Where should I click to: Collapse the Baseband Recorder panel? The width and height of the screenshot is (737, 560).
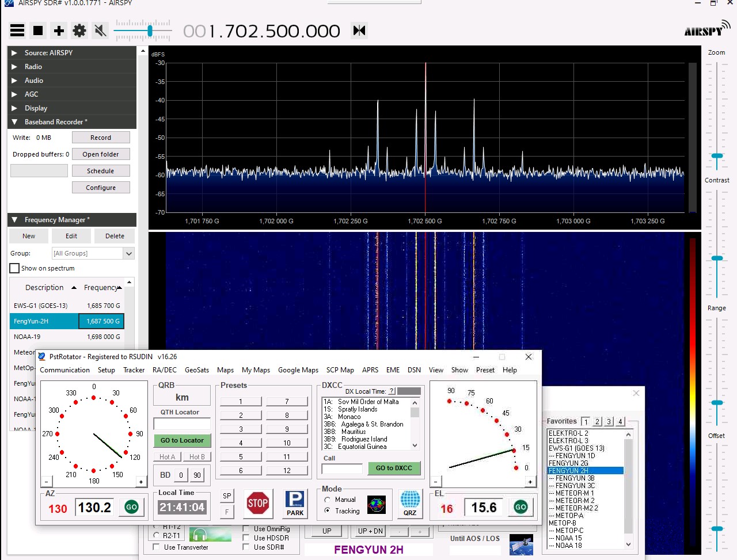point(72,121)
